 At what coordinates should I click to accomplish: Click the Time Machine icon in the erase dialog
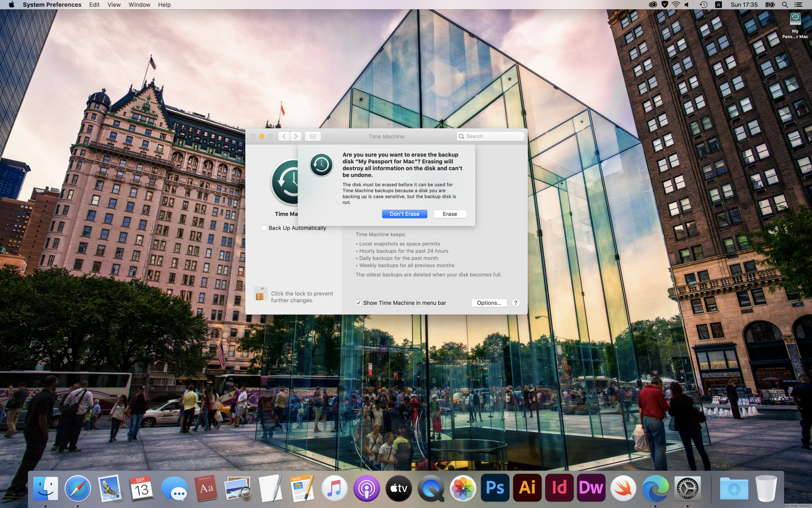coord(321,165)
